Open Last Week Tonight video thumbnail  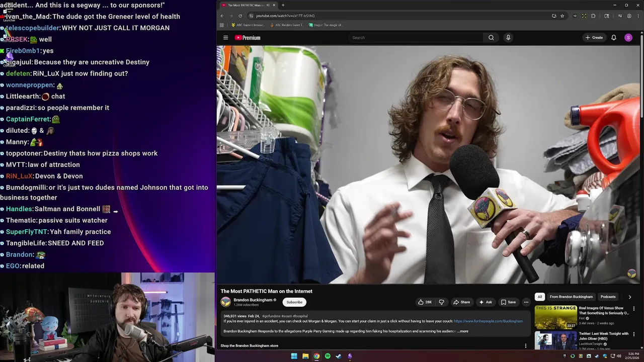[555, 340]
